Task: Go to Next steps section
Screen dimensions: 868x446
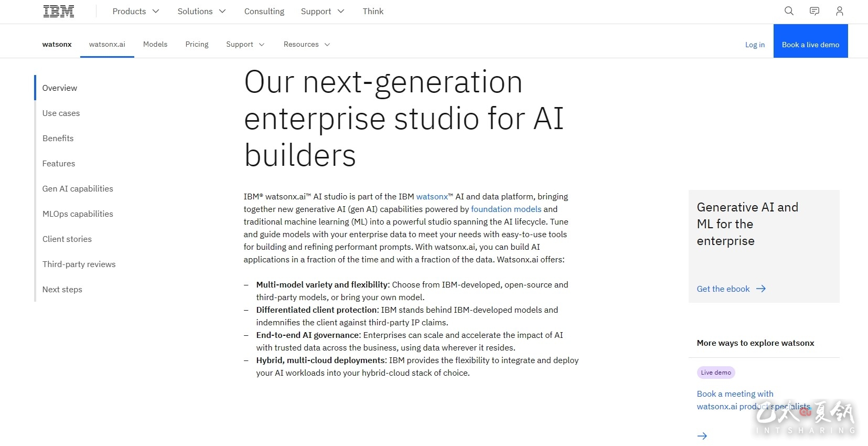Action: pyautogui.click(x=62, y=289)
